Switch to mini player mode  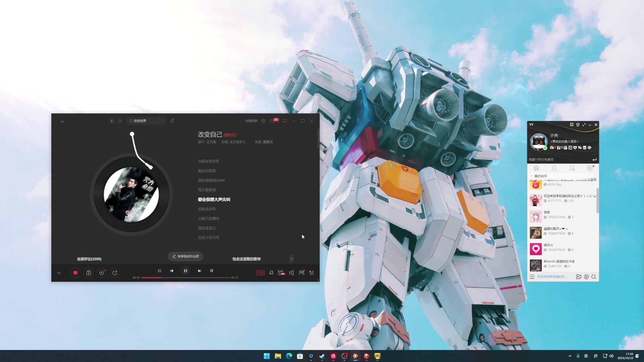coord(285,121)
